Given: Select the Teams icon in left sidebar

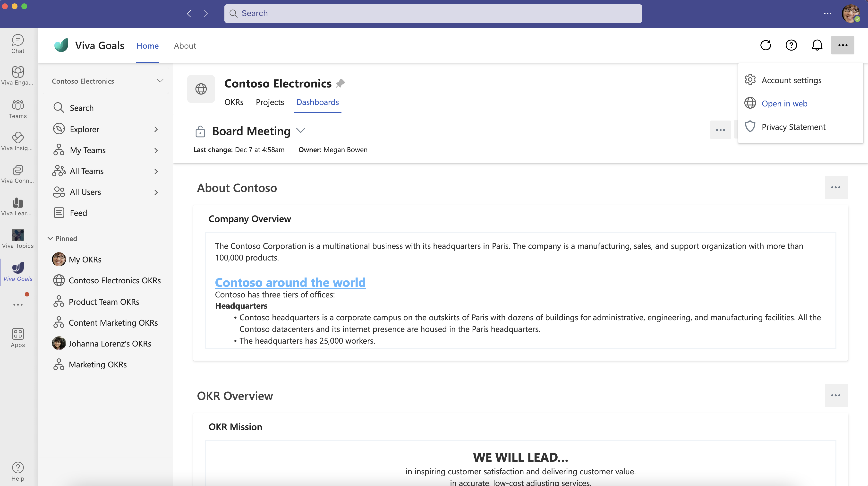Looking at the screenshot, I should (17, 109).
